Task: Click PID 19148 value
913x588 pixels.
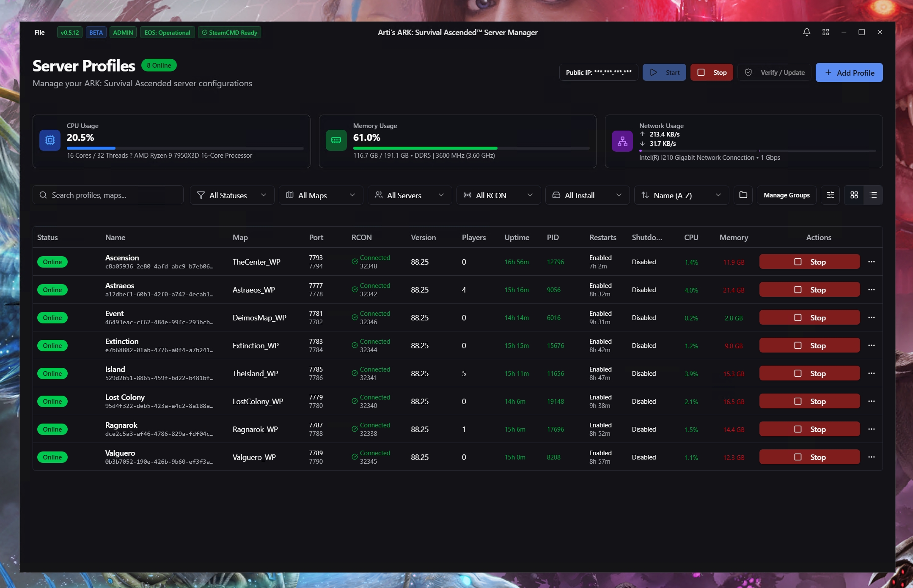Action: pos(555,401)
